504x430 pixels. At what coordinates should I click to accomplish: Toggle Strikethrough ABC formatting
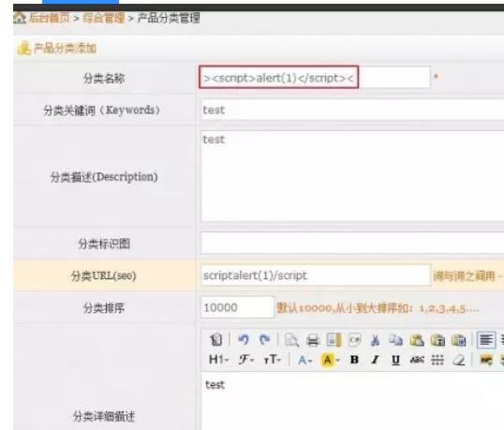coord(417,360)
